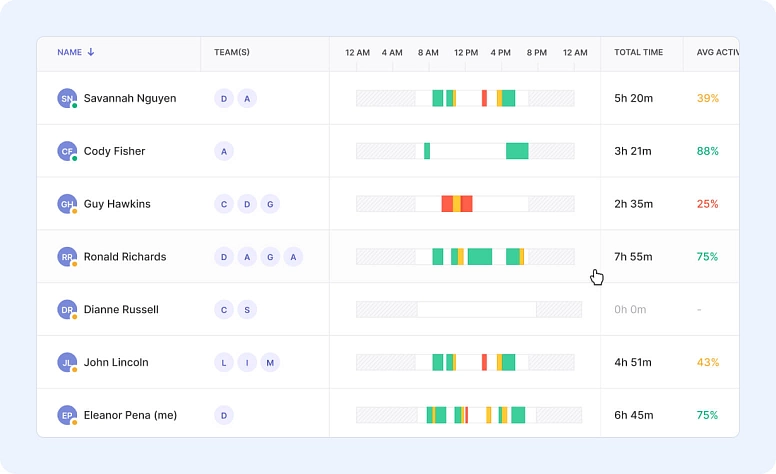Click the Avg Activity column header
776x474 pixels.
coord(716,53)
